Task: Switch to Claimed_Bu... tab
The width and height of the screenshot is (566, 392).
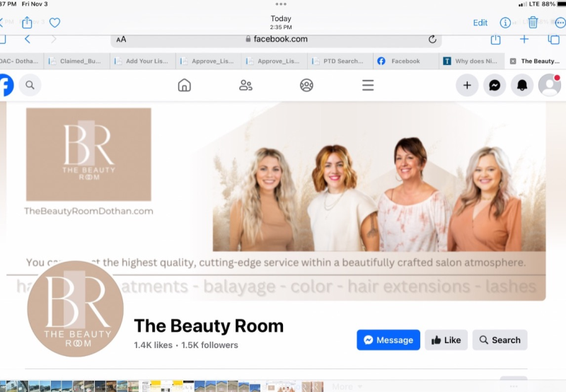Action: coord(76,61)
